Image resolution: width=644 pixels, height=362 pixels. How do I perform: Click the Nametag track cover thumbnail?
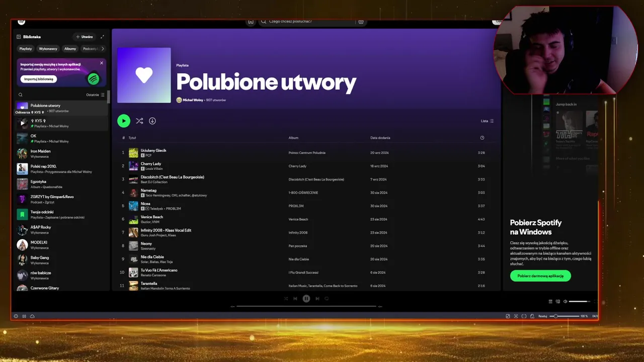tap(133, 193)
